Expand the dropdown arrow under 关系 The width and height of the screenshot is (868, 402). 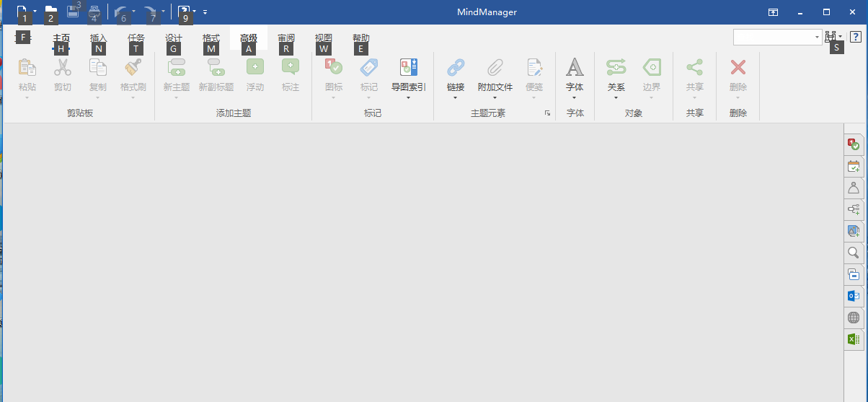(616, 97)
